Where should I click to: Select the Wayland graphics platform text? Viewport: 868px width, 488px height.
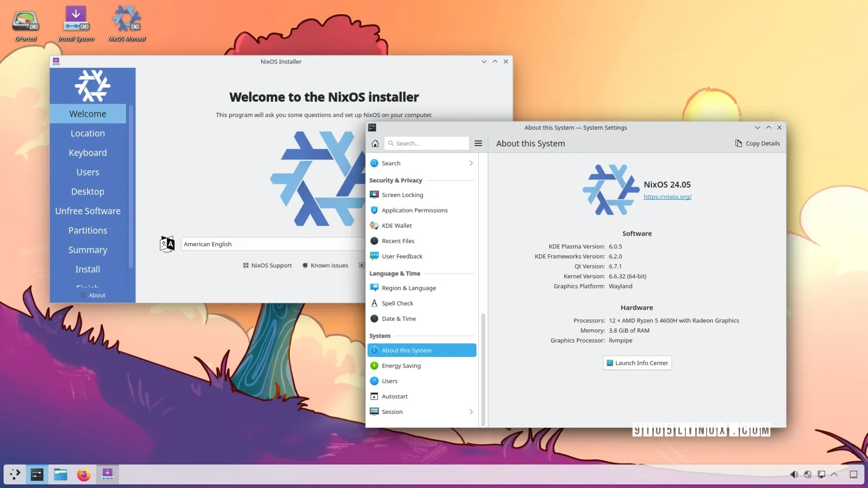click(621, 286)
